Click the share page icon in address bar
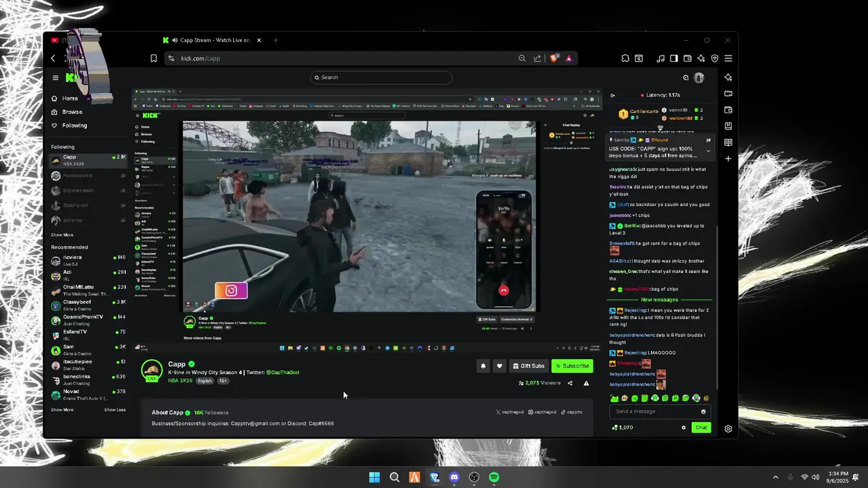The image size is (868, 488). [x=538, y=58]
